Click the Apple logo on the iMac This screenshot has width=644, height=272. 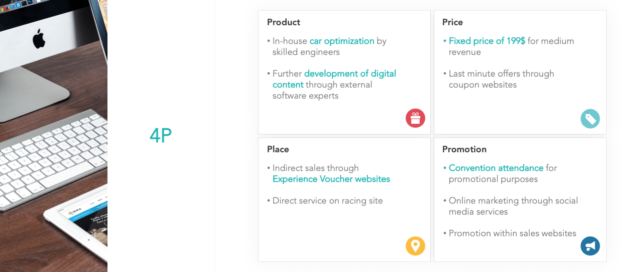coord(39,39)
